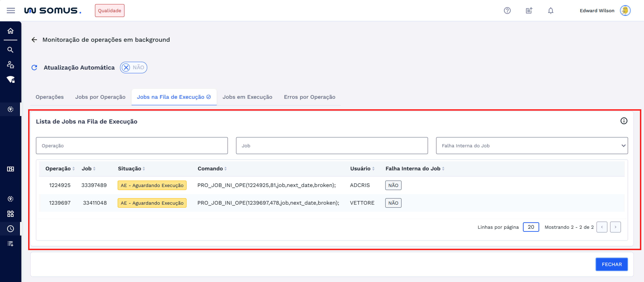Image resolution: width=644 pixels, height=282 pixels.
Task: Click the news feed add icon
Action: tap(529, 11)
